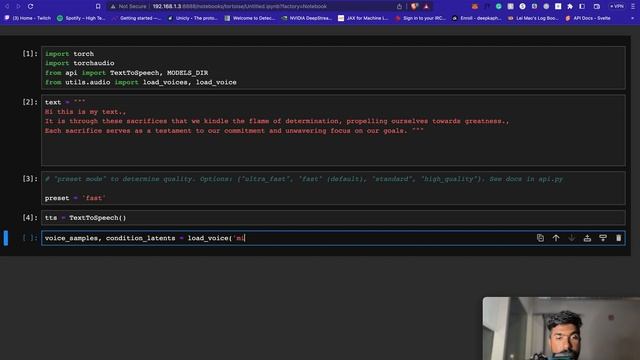
Task: Go forward with the browser forward arrow
Action: tap(18, 6)
